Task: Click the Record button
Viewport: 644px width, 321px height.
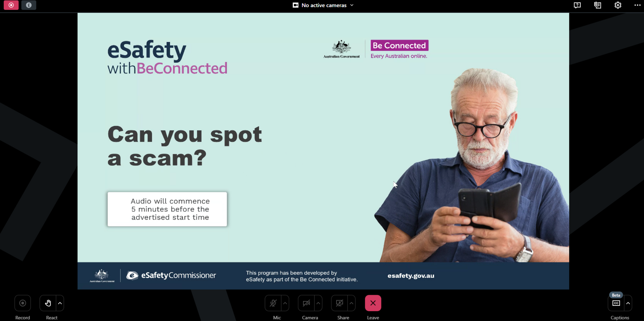Action: click(x=23, y=303)
